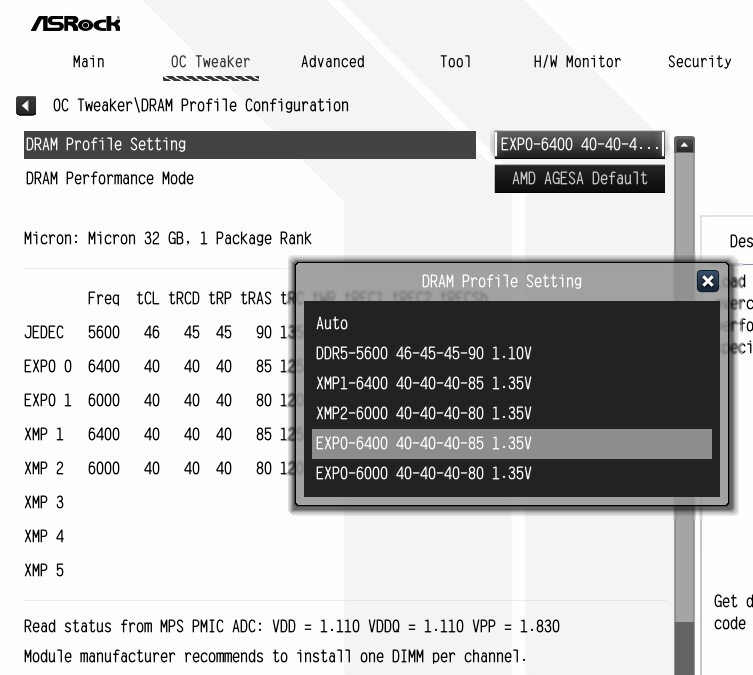The height and width of the screenshot is (675, 753).
Task: Select the Auto profile option
Action: tap(512, 324)
